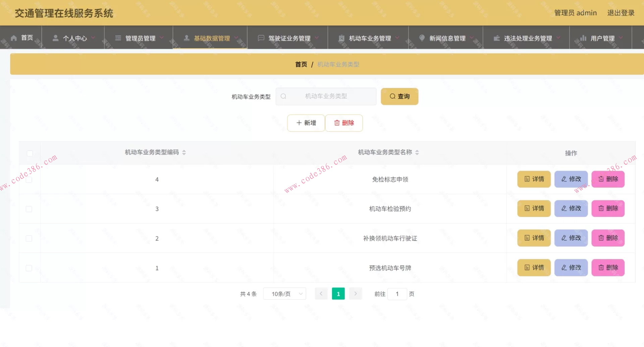Open the 10条/页 page size dropdown
644x347 pixels.
[x=284, y=294]
